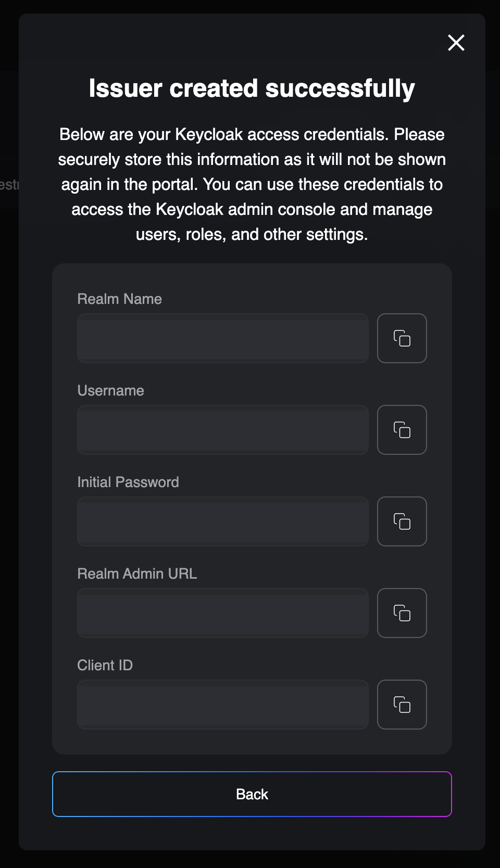Click the Back button

pos(252,794)
